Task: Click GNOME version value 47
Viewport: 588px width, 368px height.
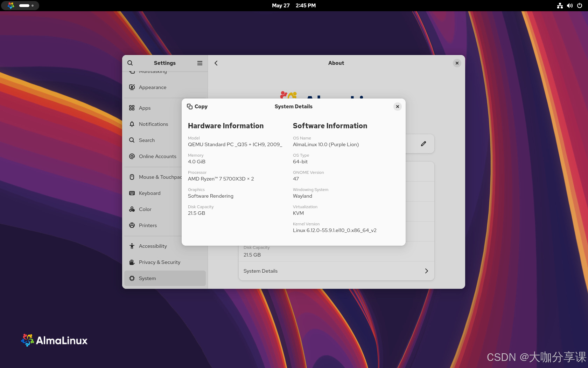Action: click(296, 179)
